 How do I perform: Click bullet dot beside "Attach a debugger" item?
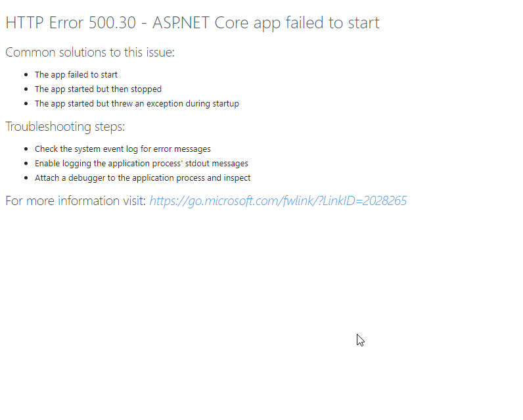point(26,178)
